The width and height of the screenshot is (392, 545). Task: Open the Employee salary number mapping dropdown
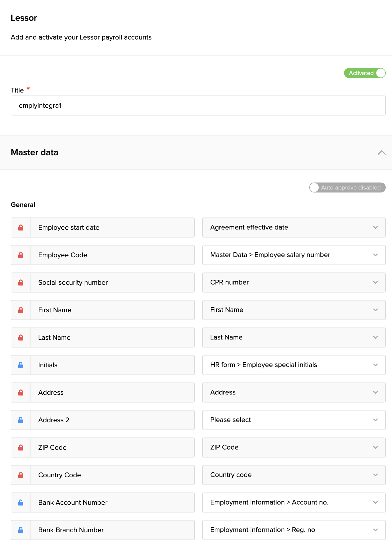(x=294, y=255)
